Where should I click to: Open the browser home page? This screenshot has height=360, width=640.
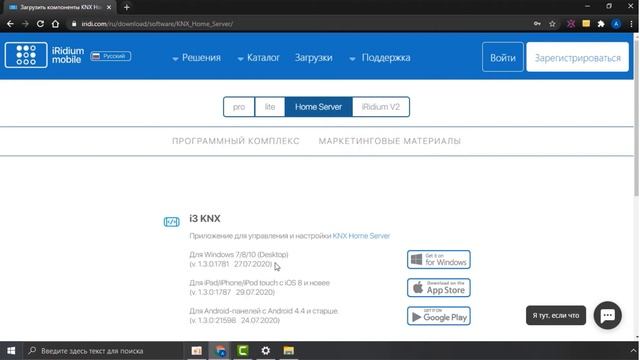click(x=55, y=24)
